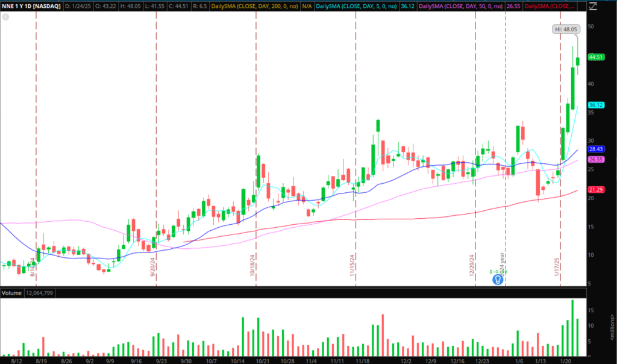This screenshot has width=617, height=364.
Task: Click the 11/15/24 expiration date marker
Action: tap(352, 265)
